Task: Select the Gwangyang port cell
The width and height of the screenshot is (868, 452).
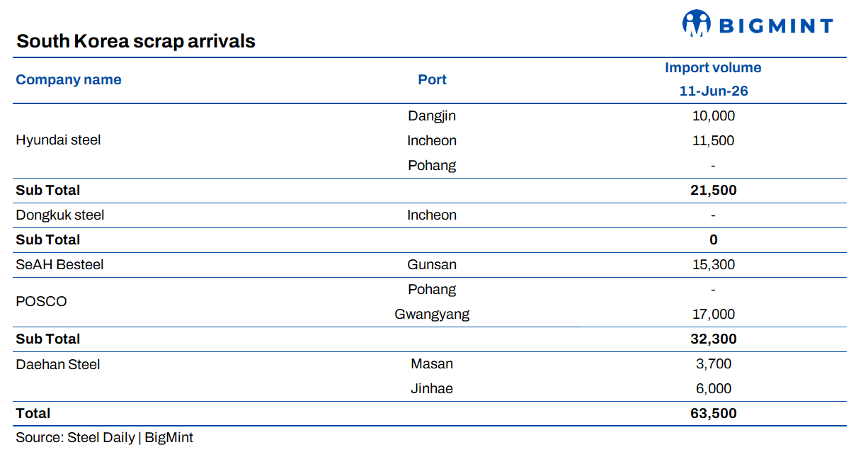Action: point(432,314)
